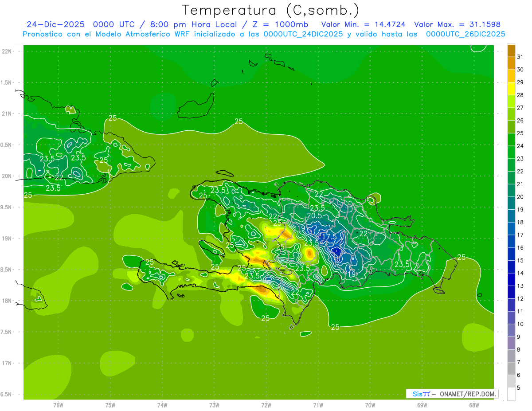
Task: Select the date text '24-Dic-2025'
Action: 56,24
